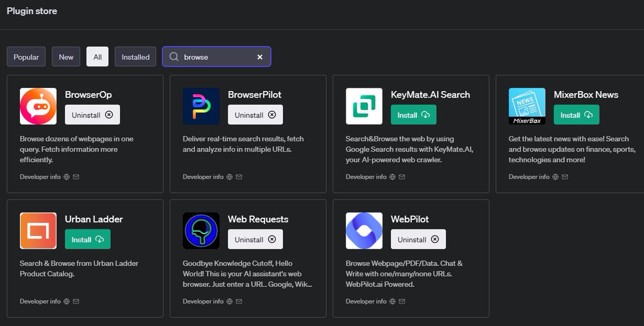Image resolution: width=644 pixels, height=326 pixels.
Task: Uninstall the Web Requests plugin
Action: (255, 239)
